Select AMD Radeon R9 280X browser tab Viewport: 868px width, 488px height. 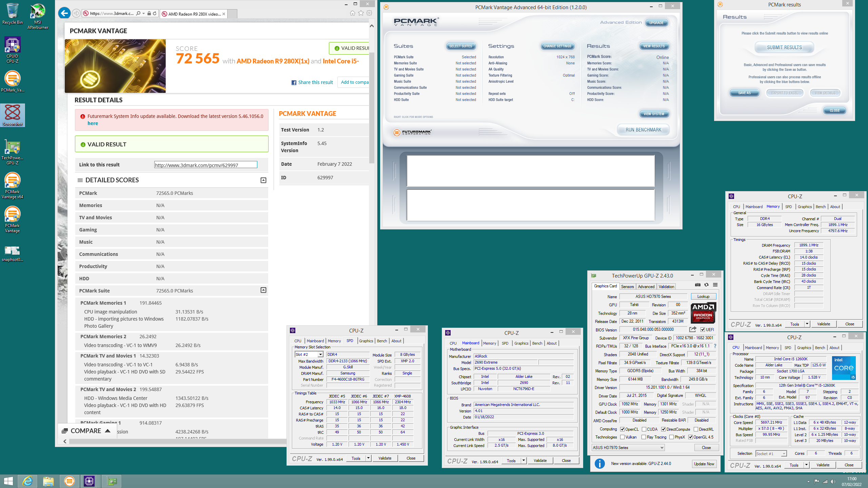(194, 14)
